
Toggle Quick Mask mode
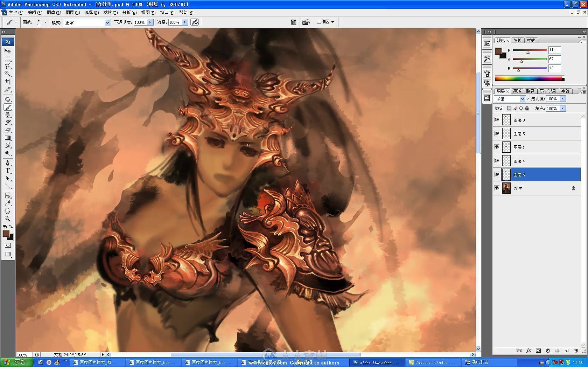click(8, 245)
